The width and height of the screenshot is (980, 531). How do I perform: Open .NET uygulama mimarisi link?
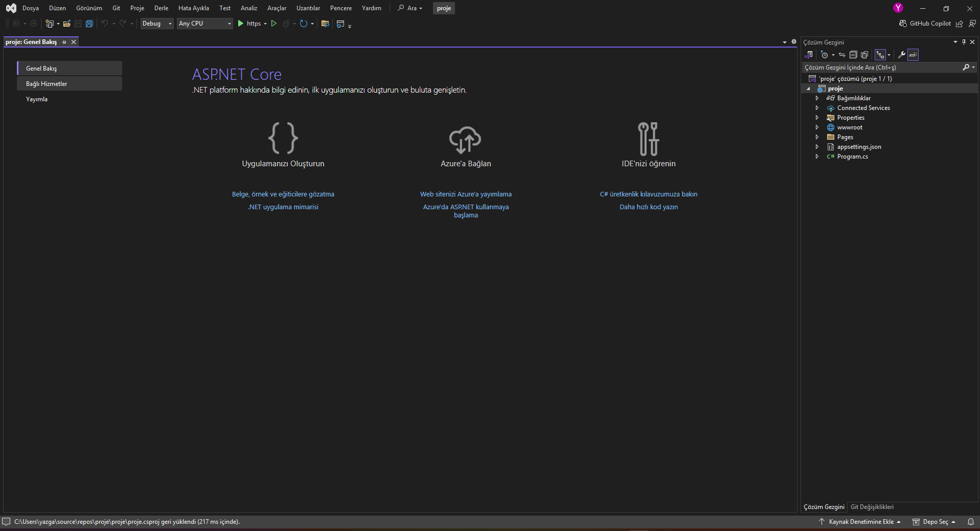(x=283, y=207)
